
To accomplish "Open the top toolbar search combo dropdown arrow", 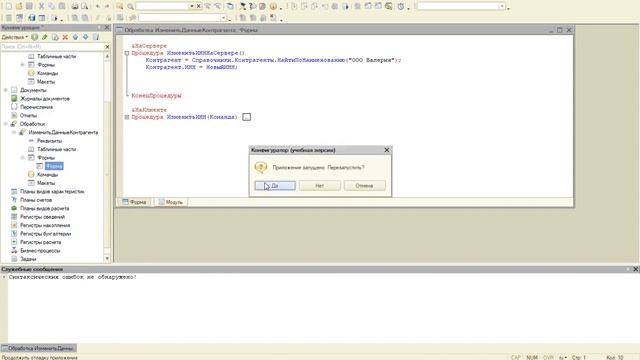I will click(x=191, y=6).
